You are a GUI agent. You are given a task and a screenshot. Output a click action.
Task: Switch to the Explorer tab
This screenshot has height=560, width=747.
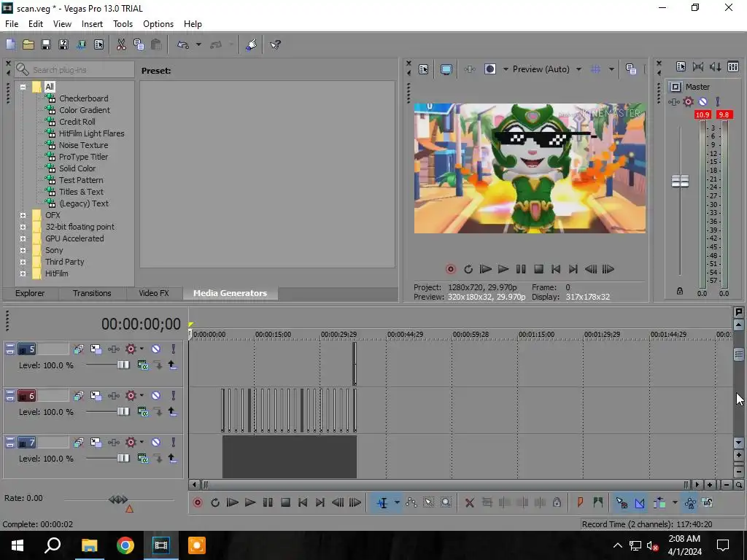point(29,293)
